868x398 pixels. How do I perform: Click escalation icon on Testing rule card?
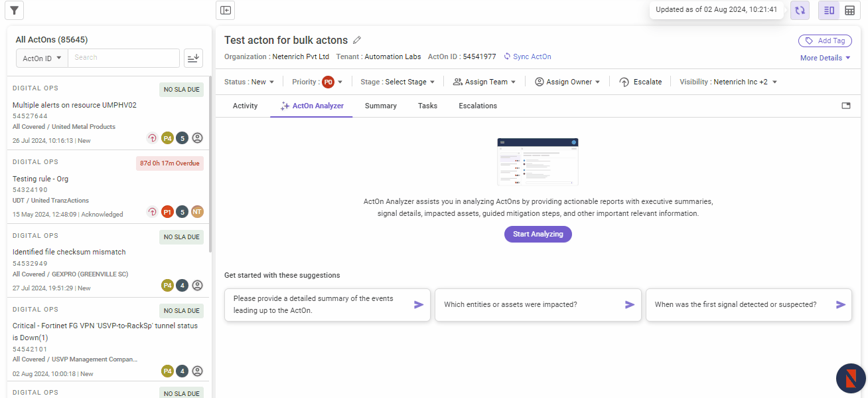coord(152,212)
